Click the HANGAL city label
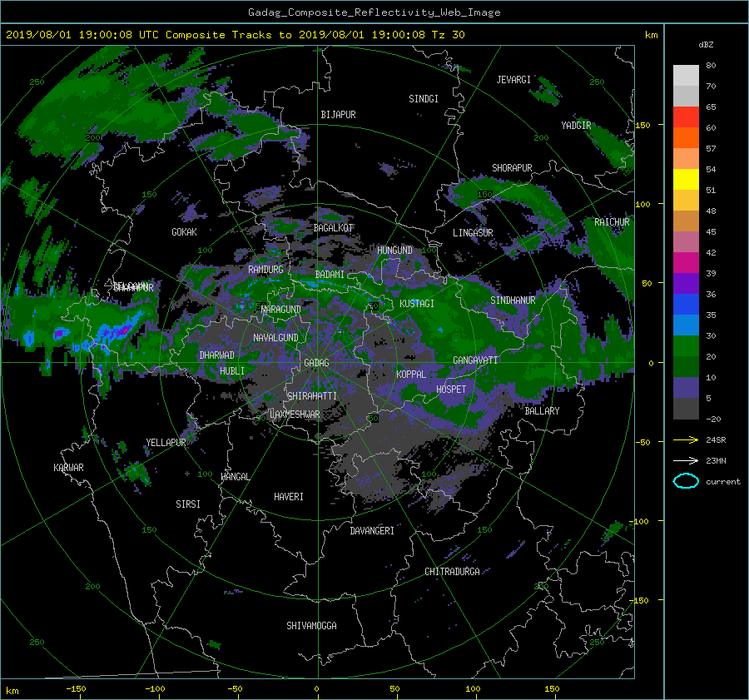The width and height of the screenshot is (749, 700). coord(235,477)
